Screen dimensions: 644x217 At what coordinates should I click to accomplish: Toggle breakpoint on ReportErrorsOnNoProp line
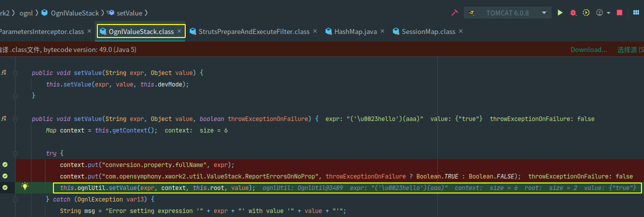click(5, 176)
